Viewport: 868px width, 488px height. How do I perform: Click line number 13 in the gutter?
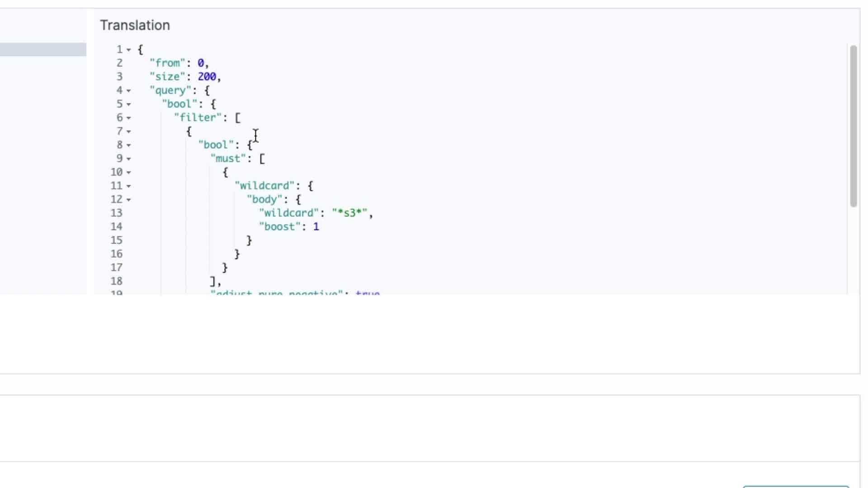point(116,213)
